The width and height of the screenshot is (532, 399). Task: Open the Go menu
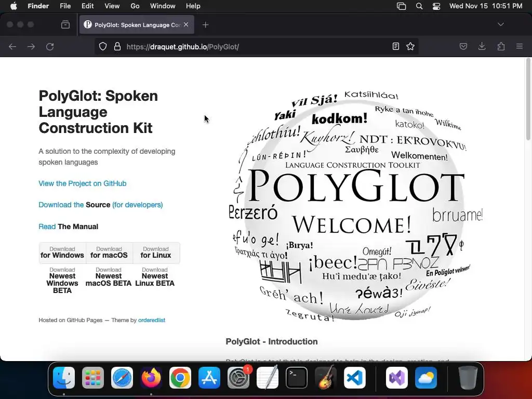click(x=135, y=6)
